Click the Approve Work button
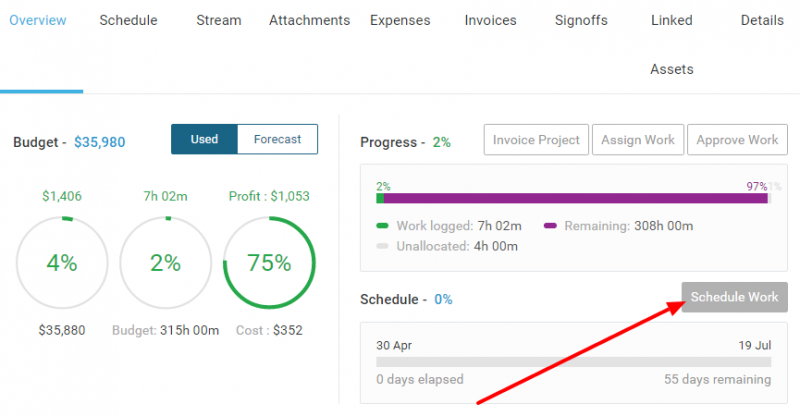800x416 pixels. 735,140
